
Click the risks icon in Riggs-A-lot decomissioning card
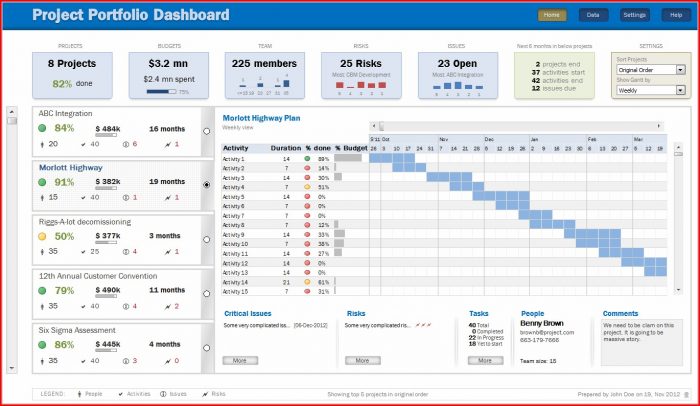[168, 252]
